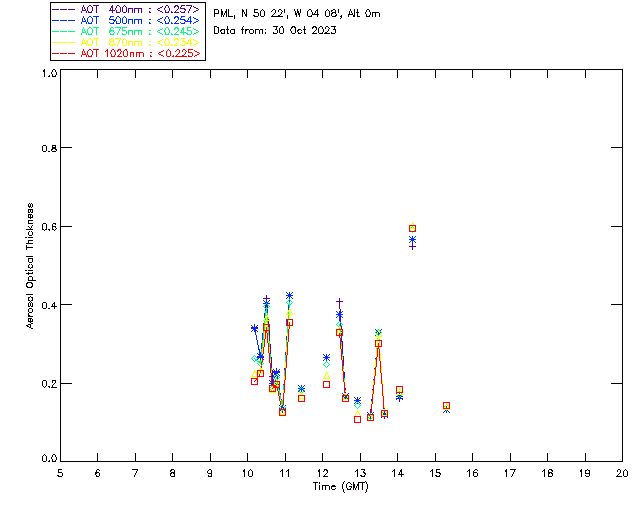Click the PML station location text
640x512 pixels.
tap(297, 14)
